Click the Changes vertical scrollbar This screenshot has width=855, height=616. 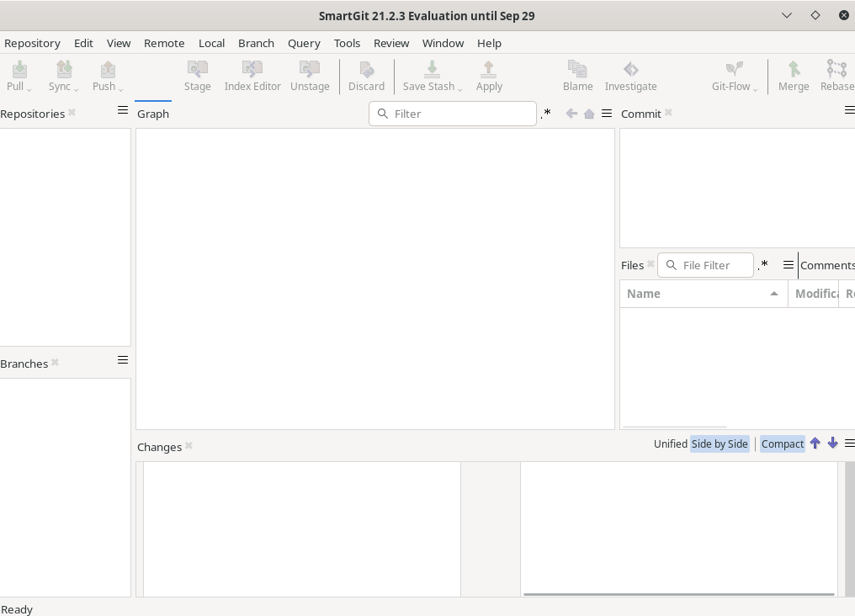click(850, 528)
